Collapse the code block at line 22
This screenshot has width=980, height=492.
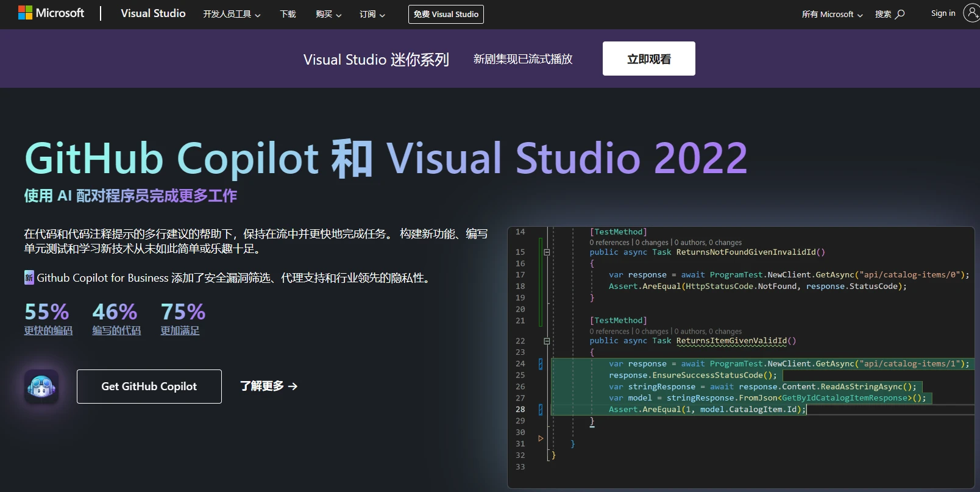click(x=547, y=341)
